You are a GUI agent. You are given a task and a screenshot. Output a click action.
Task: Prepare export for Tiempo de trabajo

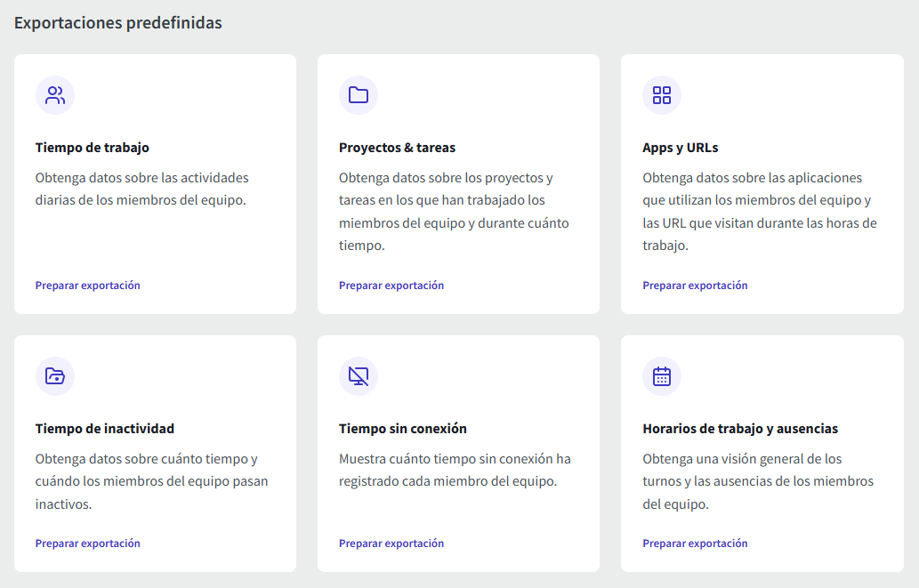point(87,286)
